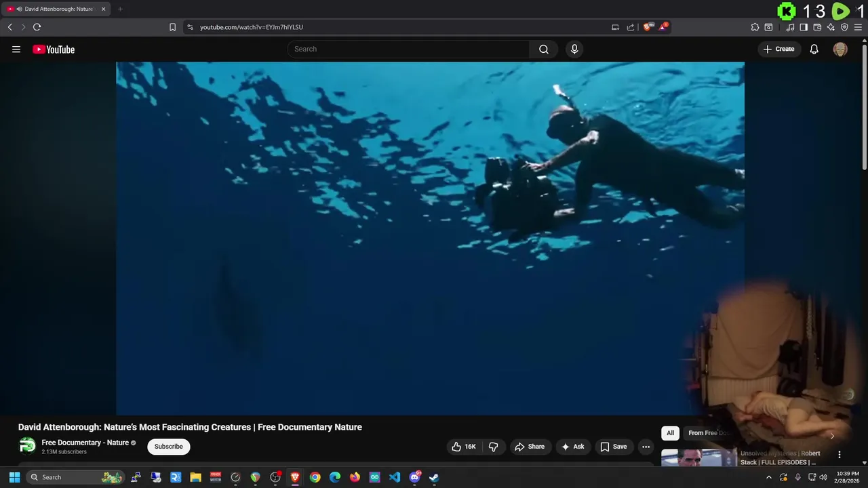Open the account avatar menu
This screenshot has width=868, height=488.
tap(840, 49)
